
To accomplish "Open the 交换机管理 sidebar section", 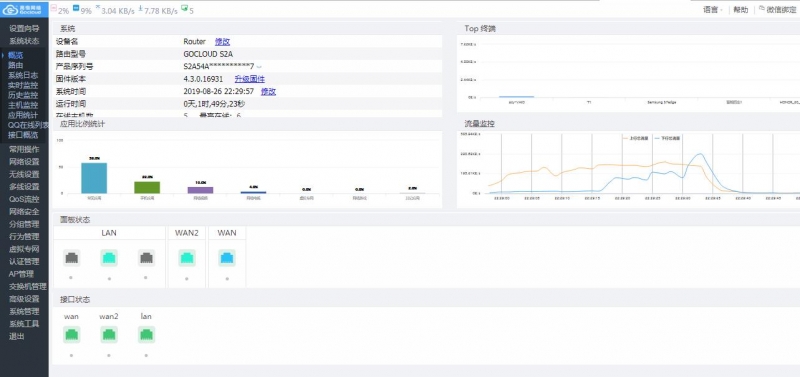I will click(x=28, y=286).
